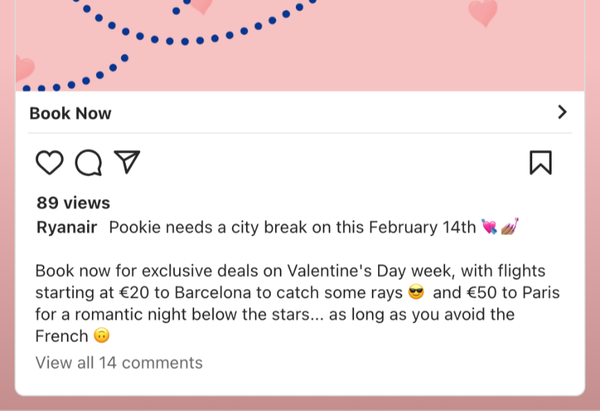
Task: Like the Ryanair post with the heart icon
Action: (49, 162)
